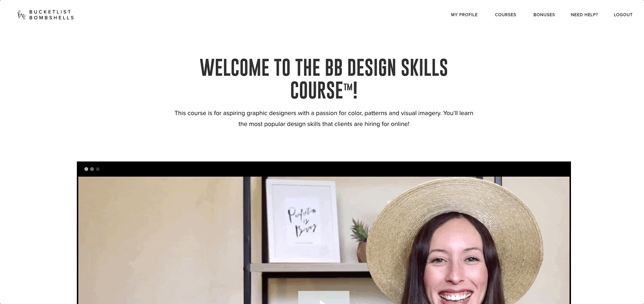This screenshot has width=644, height=304.
Task: Click the darkest dot in video bar
Action: click(98, 169)
